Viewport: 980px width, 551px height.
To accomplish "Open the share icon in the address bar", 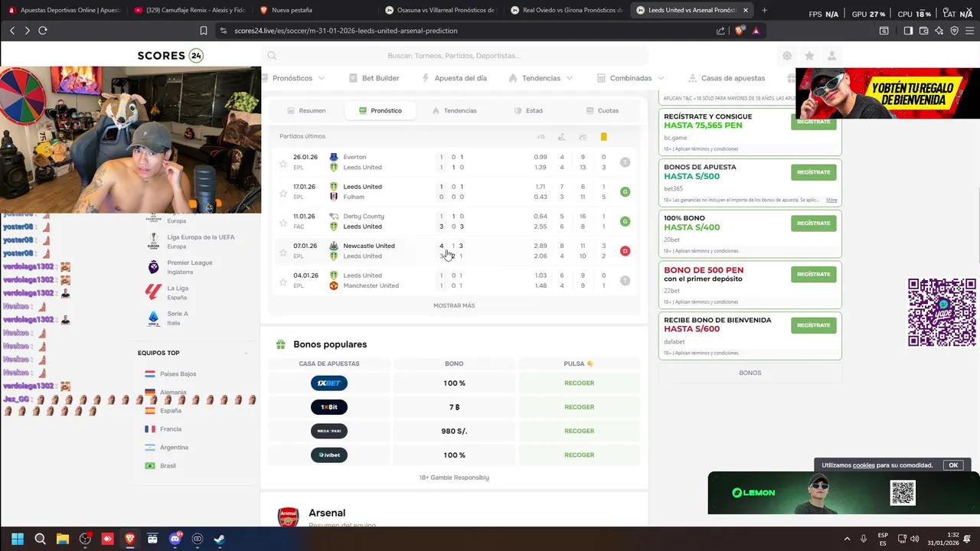I will [x=720, y=31].
